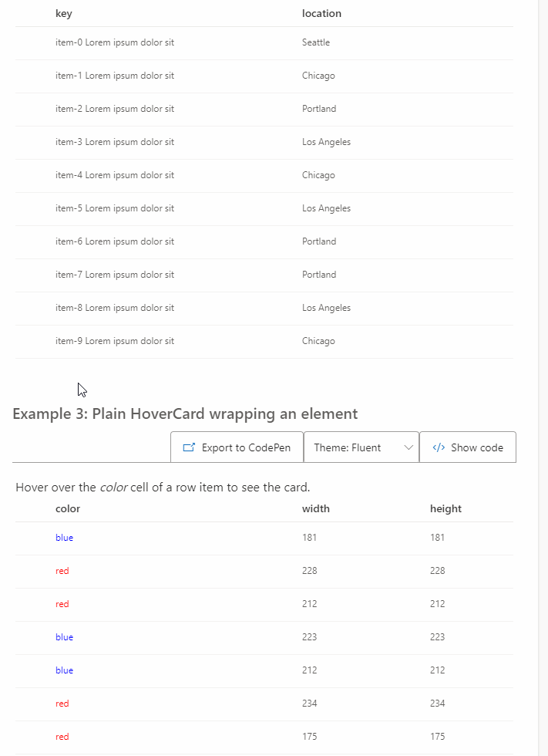Click the blue cell with width 223
548x756 pixels.
[65, 637]
